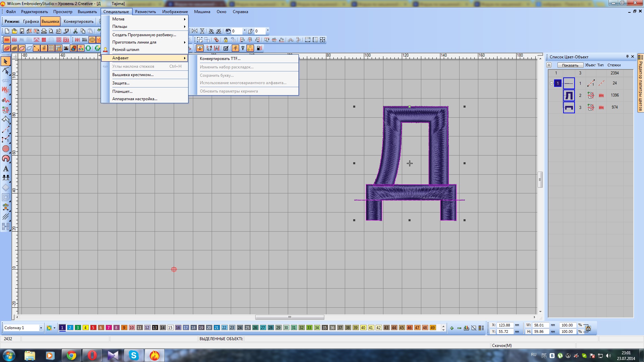
Task: Open the Вышивка крестиком... menu item
Action: [x=133, y=75]
